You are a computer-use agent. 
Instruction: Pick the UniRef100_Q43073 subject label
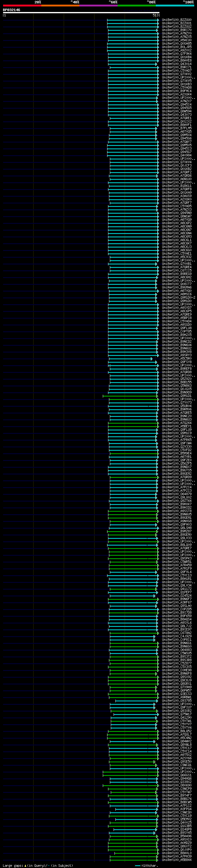(x=177, y=115)
